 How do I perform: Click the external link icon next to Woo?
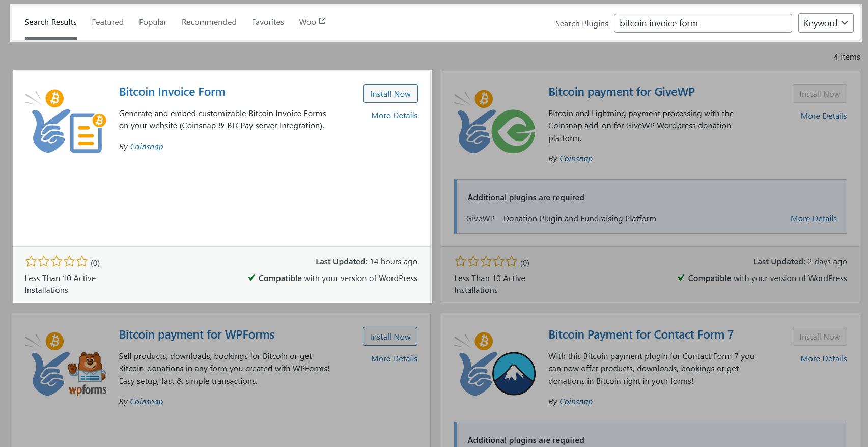322,21
